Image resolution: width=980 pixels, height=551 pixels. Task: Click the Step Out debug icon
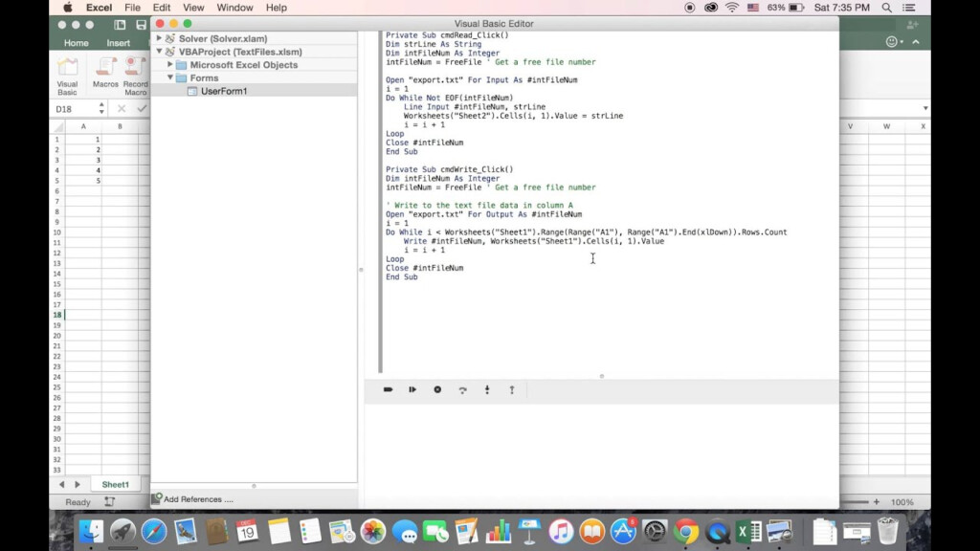[512, 389]
